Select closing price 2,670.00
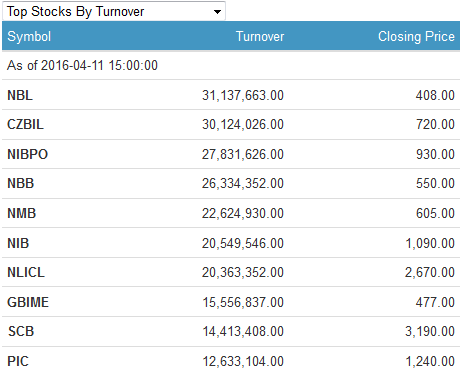This screenshot has height=375, width=460. coord(430,273)
